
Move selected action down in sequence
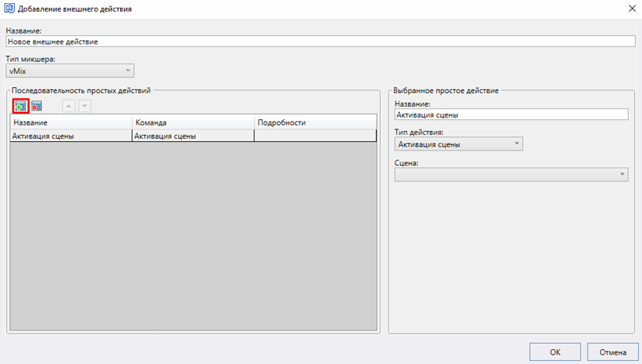pyautogui.click(x=85, y=106)
